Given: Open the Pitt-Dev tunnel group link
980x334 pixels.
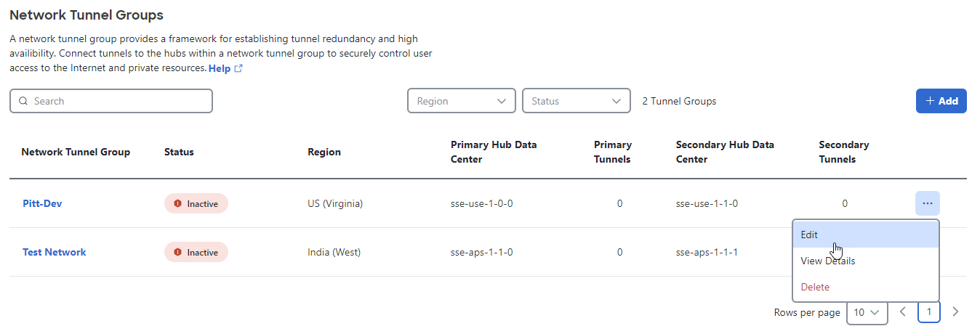Looking at the screenshot, I should click(x=42, y=203).
